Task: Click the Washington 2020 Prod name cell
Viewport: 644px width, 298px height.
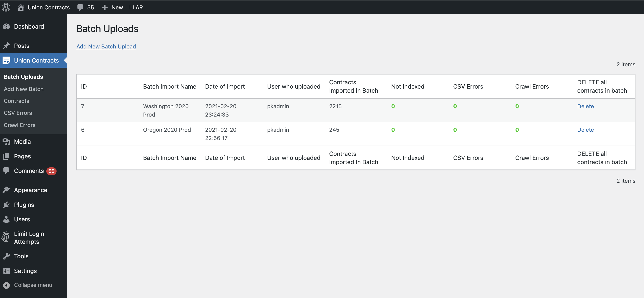Action: pos(166,110)
